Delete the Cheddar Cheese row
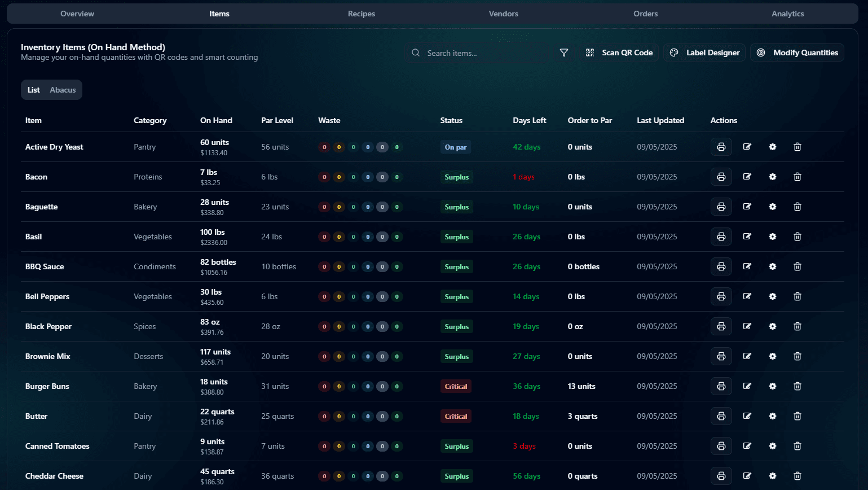This screenshot has width=868, height=490. tap(797, 476)
